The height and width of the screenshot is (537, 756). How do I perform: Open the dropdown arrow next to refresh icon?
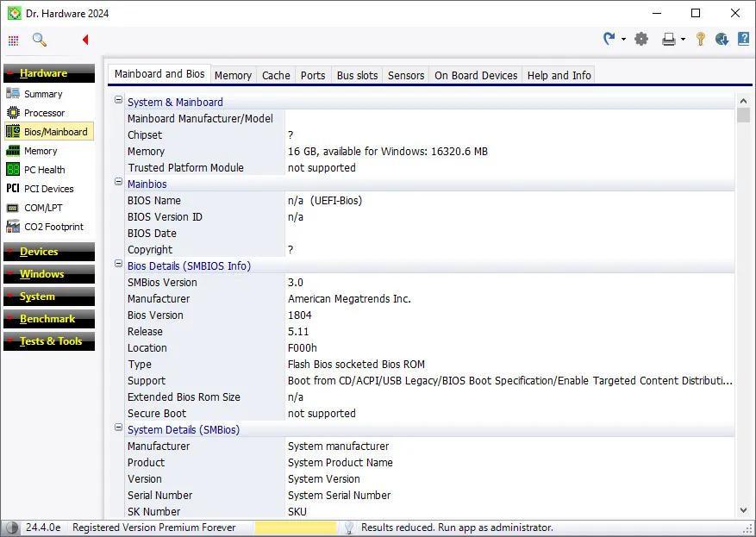point(623,40)
